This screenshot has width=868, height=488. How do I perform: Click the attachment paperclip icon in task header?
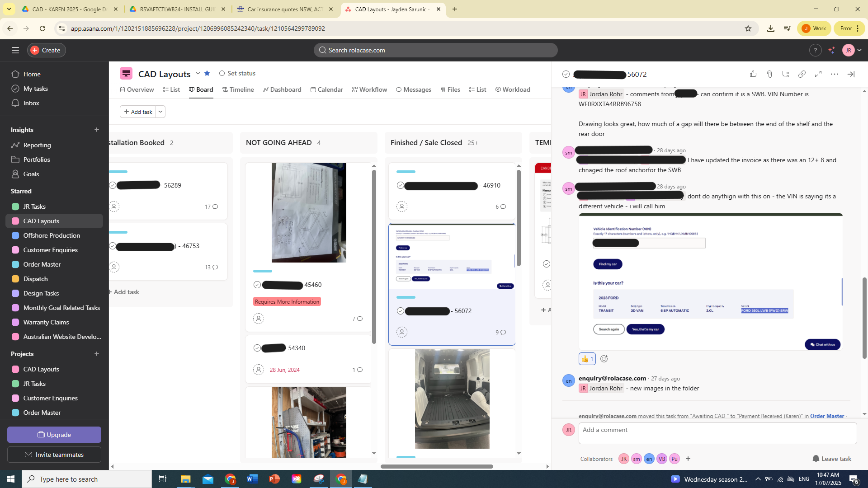(x=769, y=74)
